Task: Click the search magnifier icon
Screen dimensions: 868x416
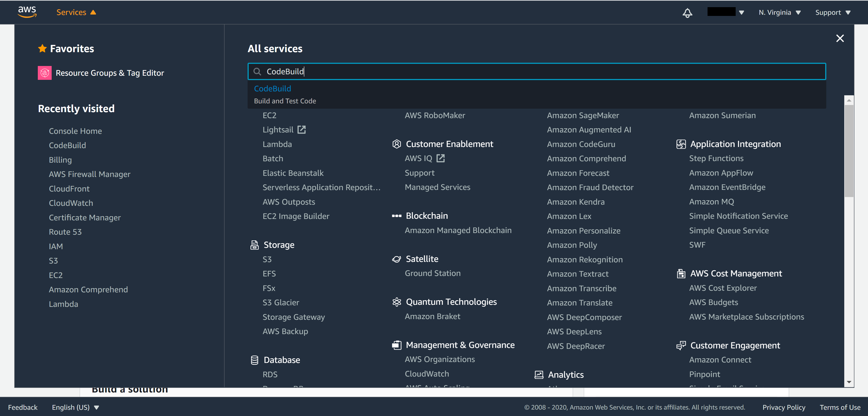Action: [257, 72]
